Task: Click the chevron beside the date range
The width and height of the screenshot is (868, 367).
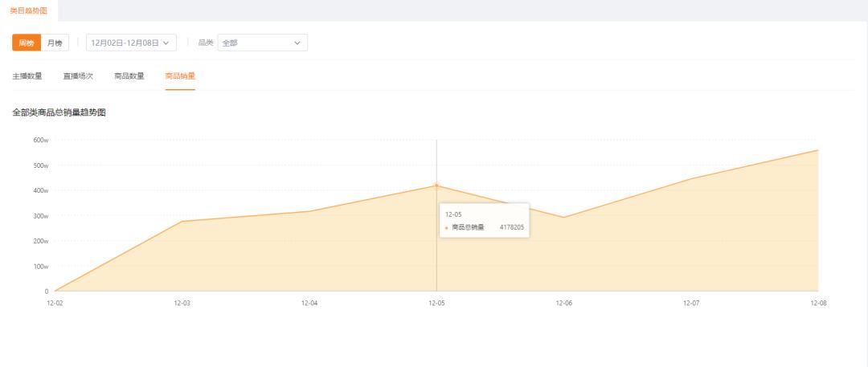Action: (x=166, y=43)
